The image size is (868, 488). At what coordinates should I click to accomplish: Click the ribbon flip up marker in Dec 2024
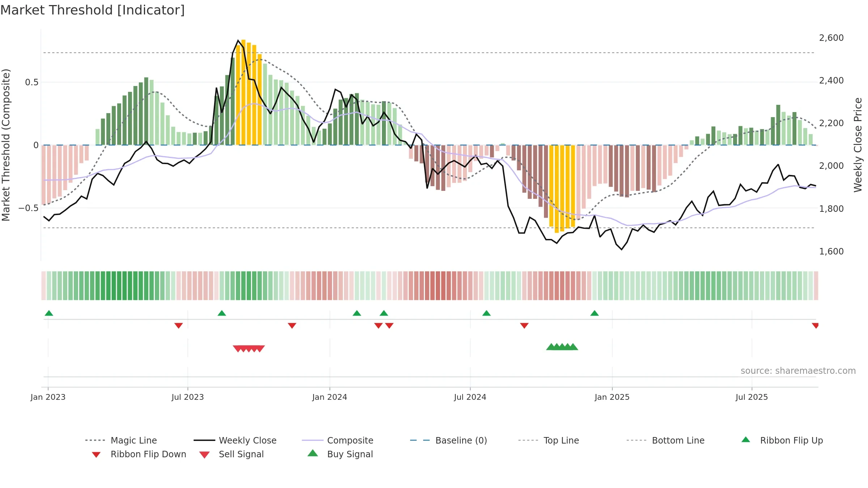pos(595,313)
